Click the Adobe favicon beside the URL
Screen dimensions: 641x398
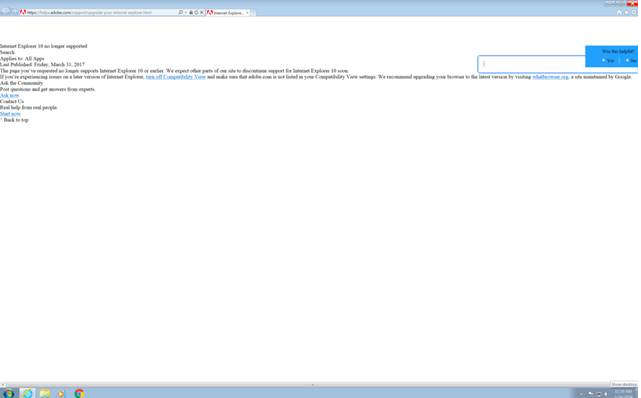point(23,13)
